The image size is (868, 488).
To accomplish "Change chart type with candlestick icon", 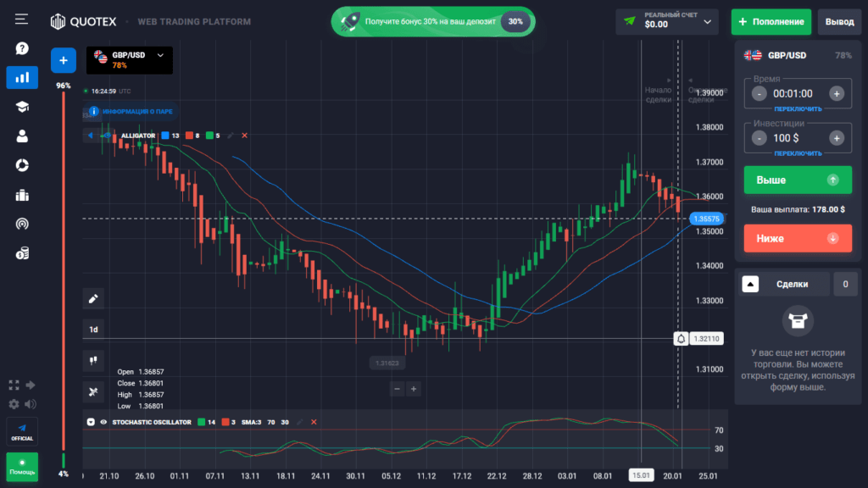I will (93, 360).
